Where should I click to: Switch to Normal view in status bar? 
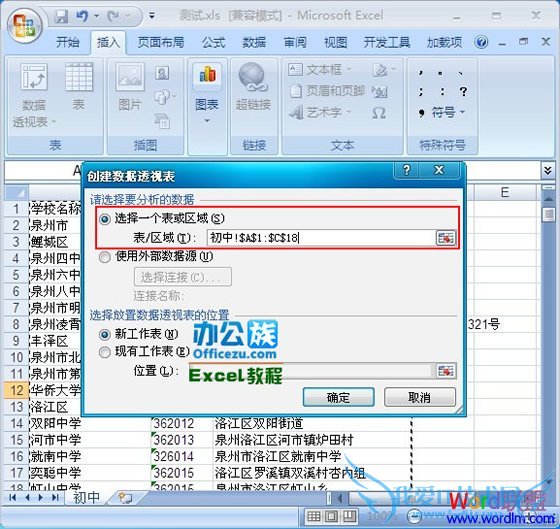pyautogui.click(x=314, y=516)
